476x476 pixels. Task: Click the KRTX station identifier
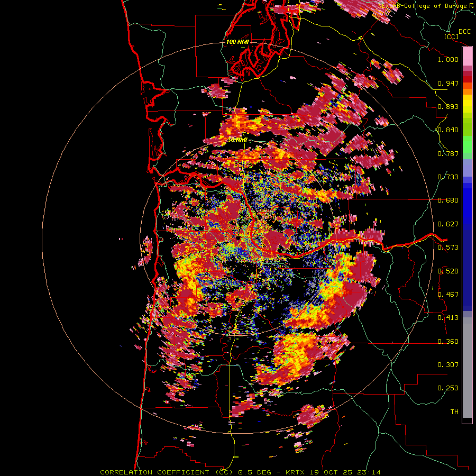[296, 472]
